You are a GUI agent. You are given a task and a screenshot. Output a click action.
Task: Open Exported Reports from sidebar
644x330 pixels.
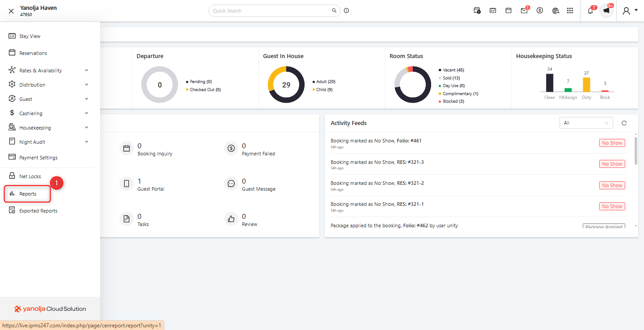(38, 211)
